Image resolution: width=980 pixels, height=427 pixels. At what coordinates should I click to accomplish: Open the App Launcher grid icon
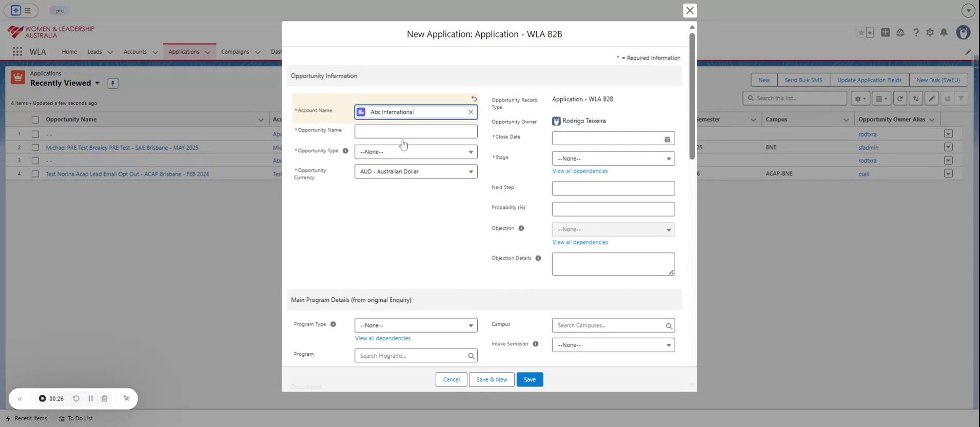tap(17, 52)
